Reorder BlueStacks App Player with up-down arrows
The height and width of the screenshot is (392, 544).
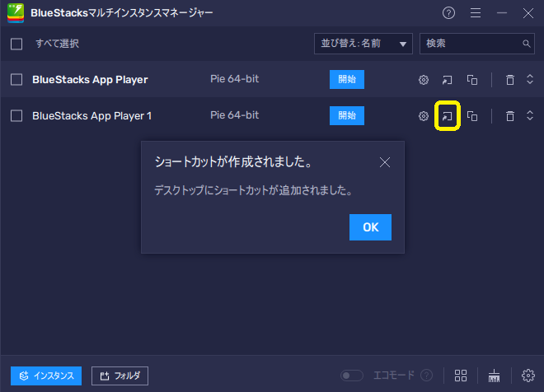click(x=530, y=79)
